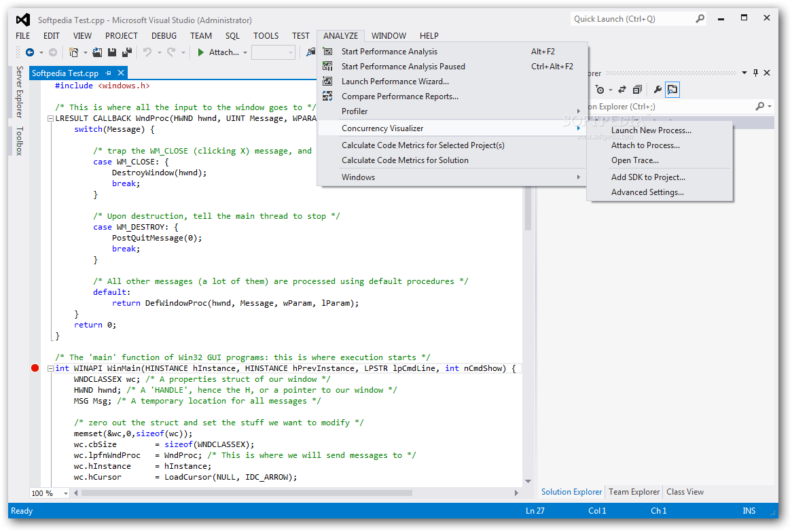
Task: Click Collapse All icon in Solution Explorer
Action: pos(637,90)
